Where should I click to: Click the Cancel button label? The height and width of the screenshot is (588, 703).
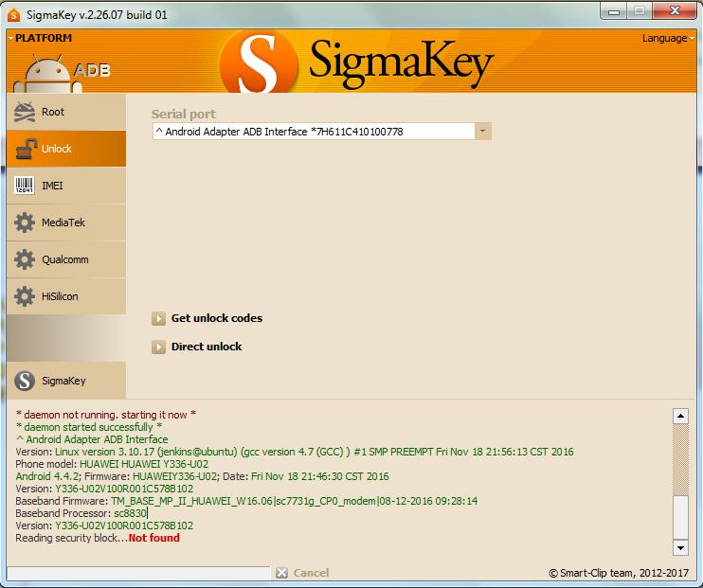tap(311, 573)
